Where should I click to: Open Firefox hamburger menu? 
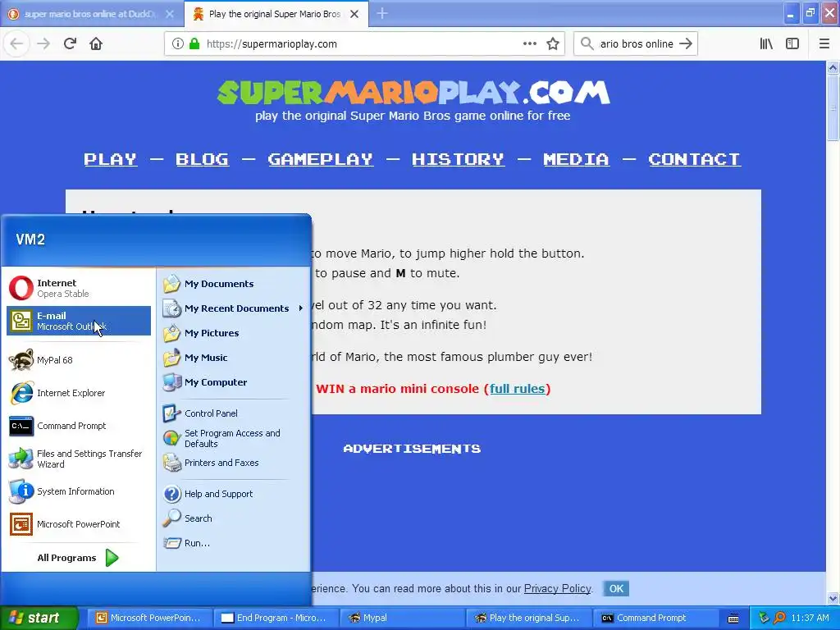[x=824, y=44]
